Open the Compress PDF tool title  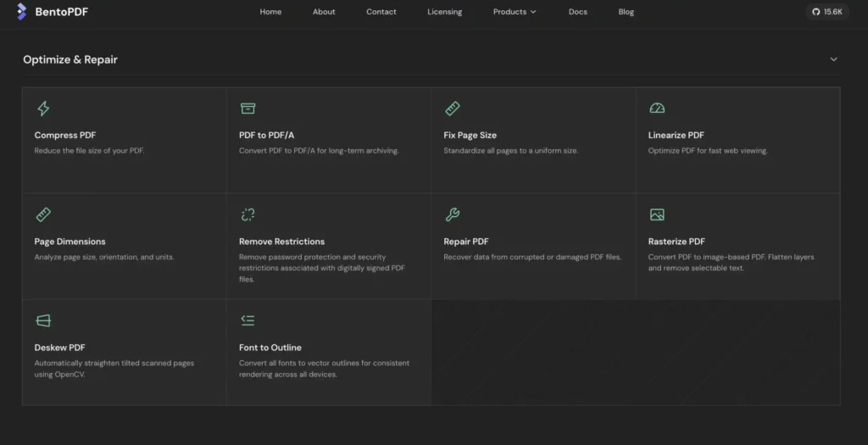65,135
